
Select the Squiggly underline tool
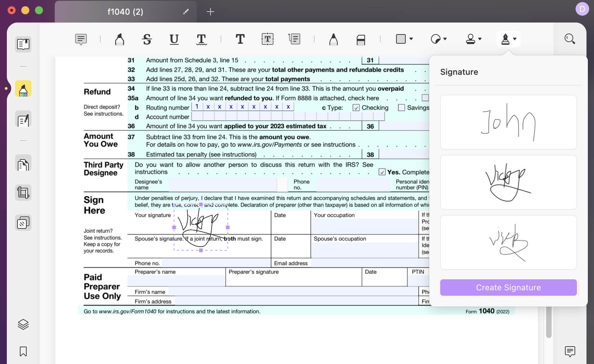coord(201,39)
